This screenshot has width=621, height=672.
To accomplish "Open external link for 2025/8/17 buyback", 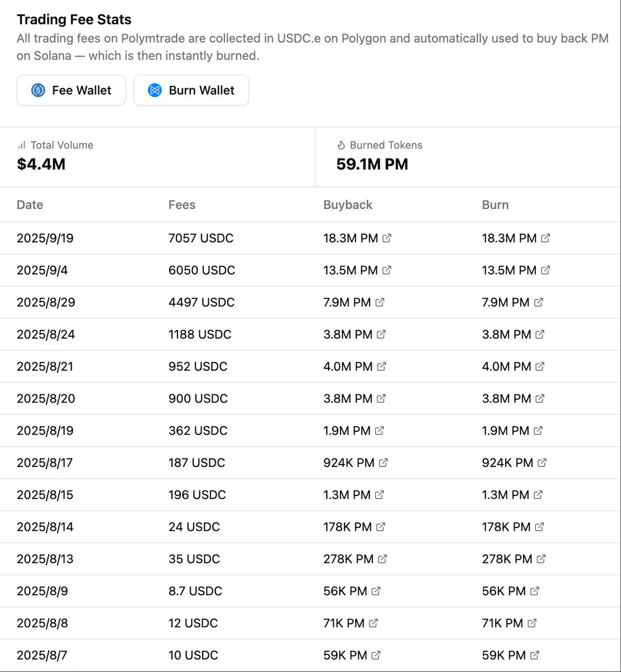I will coord(384,463).
